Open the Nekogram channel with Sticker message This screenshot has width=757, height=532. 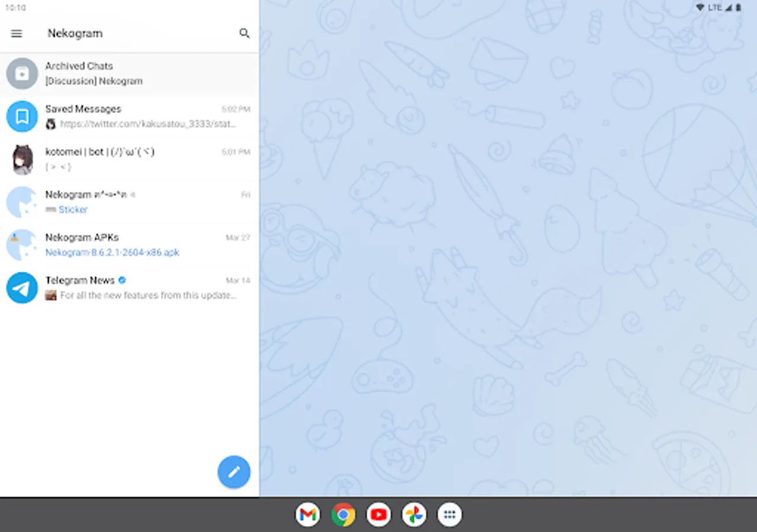[x=130, y=202]
